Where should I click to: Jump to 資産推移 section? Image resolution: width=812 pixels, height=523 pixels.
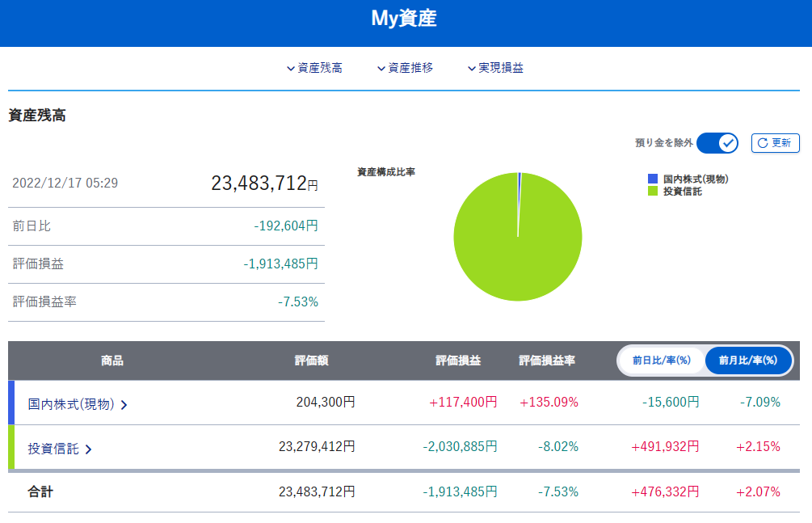405,68
